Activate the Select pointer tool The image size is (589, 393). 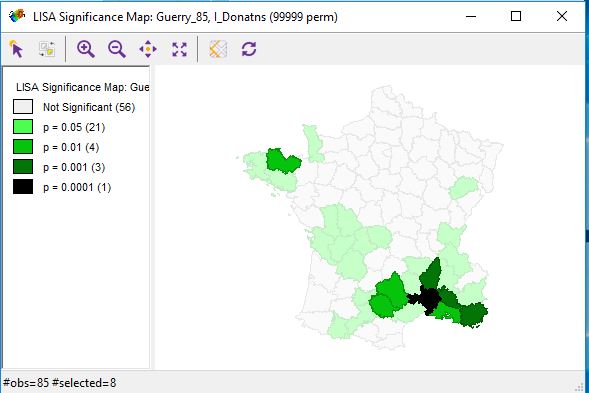[17, 49]
